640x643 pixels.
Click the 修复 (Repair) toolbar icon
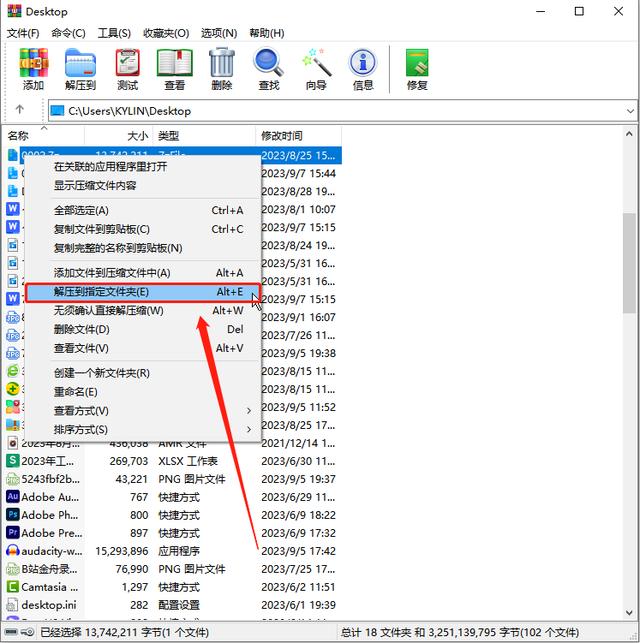(417, 68)
